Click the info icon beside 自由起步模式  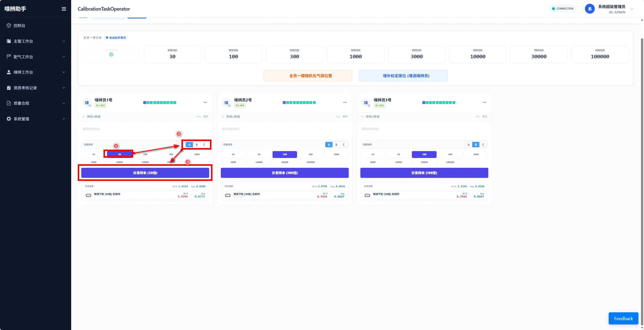[107, 38]
